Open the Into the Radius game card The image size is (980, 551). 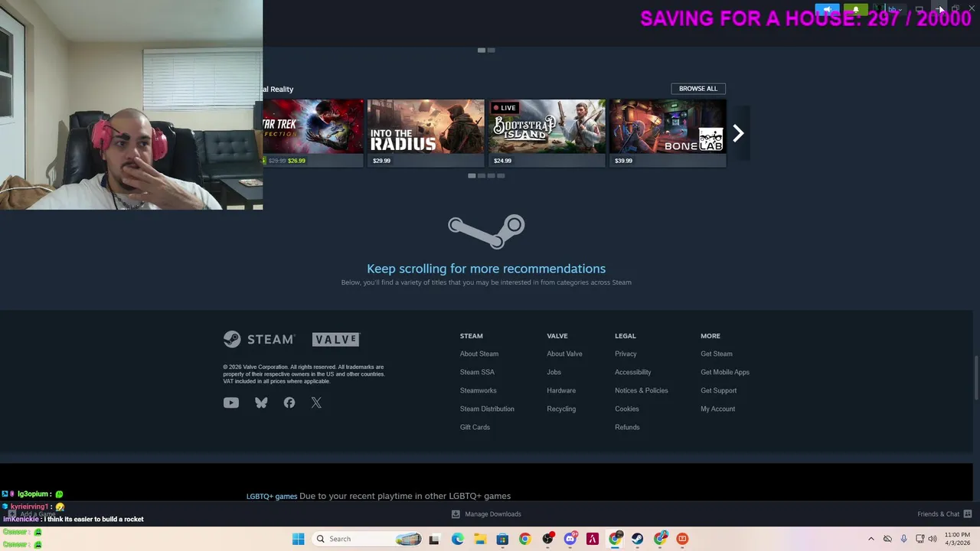point(426,132)
